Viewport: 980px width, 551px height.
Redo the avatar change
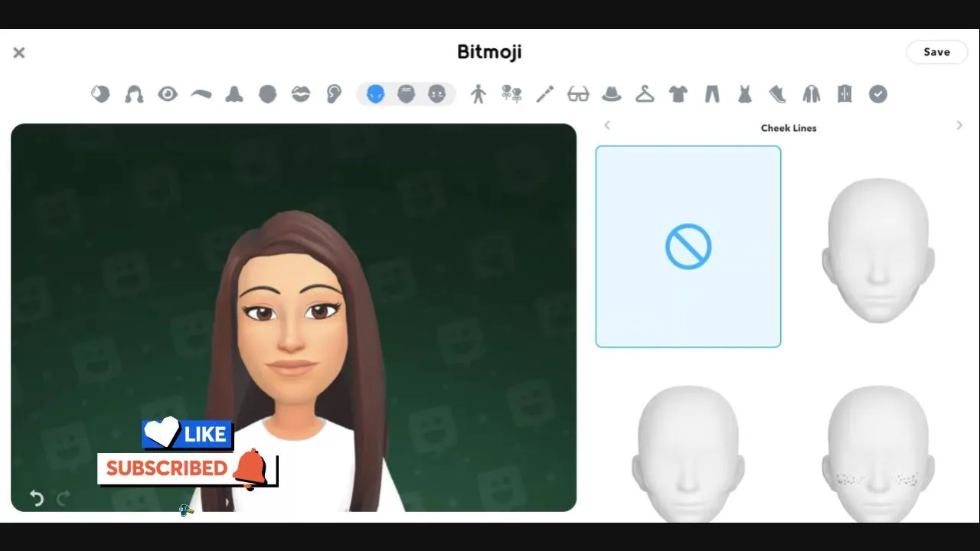click(64, 498)
